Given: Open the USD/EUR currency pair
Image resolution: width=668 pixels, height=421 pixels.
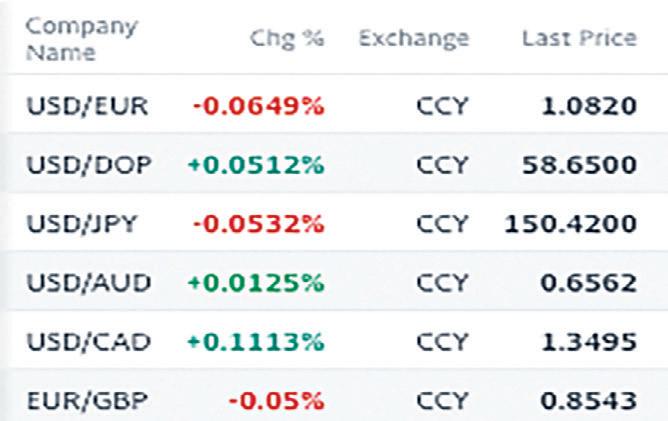Looking at the screenshot, I should (89, 105).
